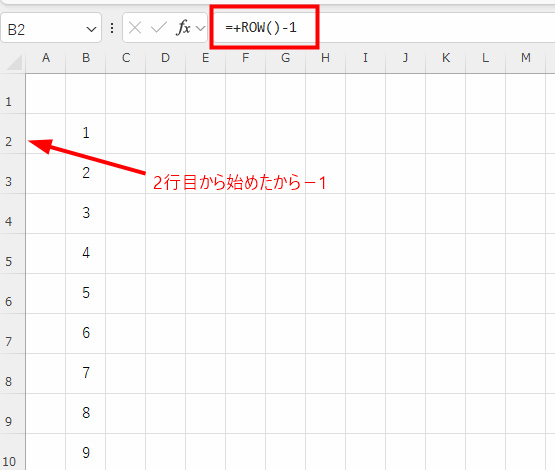
Task: Select row 5 header
Action: (x=12, y=254)
